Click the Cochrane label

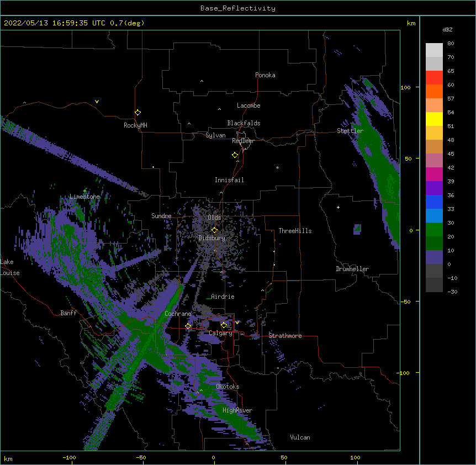(178, 314)
